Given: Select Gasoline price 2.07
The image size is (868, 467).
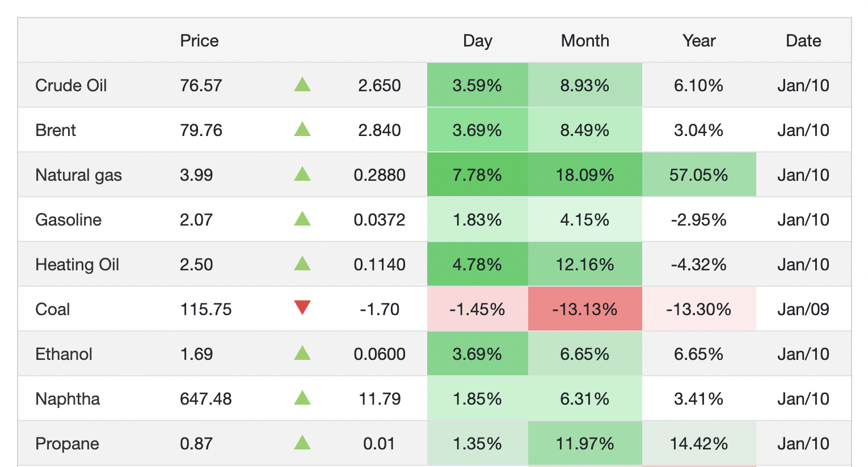Looking at the screenshot, I should coord(196,220).
